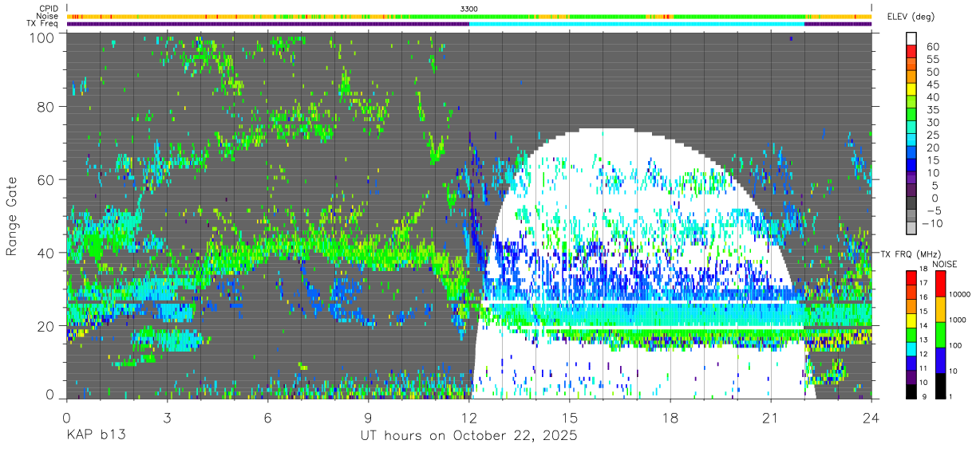Click the 1000 label on NOISE scale
The width and height of the screenshot is (980, 452).
tap(956, 320)
